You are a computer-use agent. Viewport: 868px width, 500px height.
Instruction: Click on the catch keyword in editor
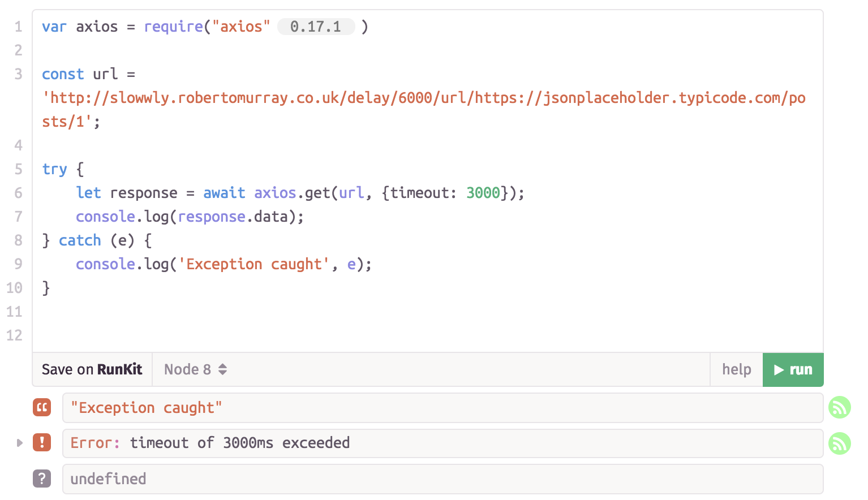pyautogui.click(x=80, y=240)
